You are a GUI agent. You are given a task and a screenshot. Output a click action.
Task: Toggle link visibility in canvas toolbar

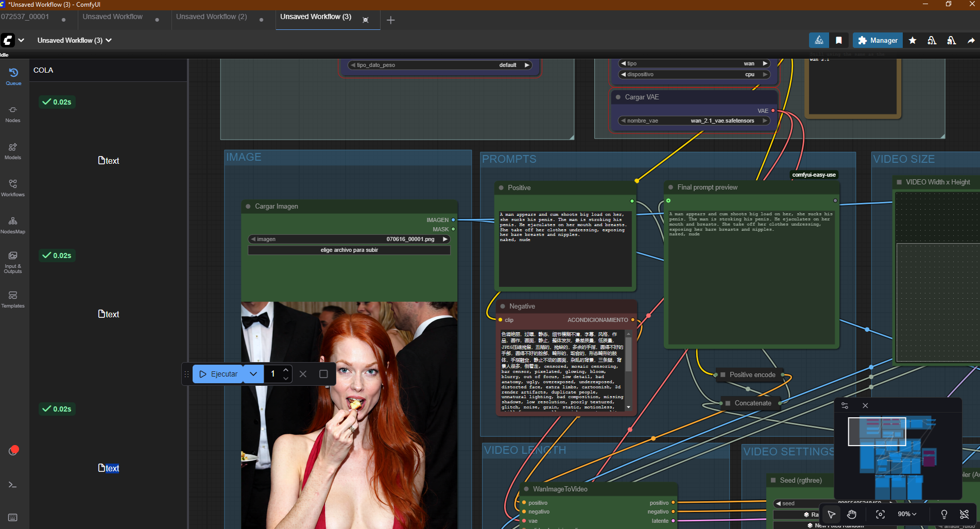964,514
